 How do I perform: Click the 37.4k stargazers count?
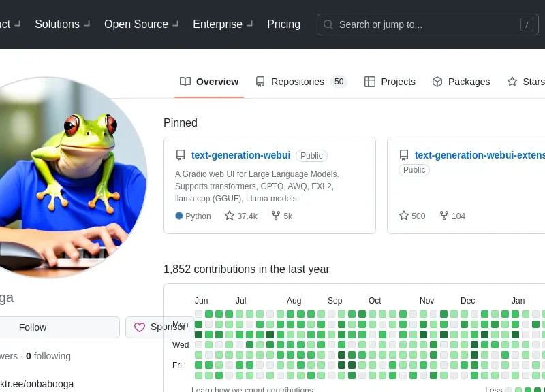point(247,216)
